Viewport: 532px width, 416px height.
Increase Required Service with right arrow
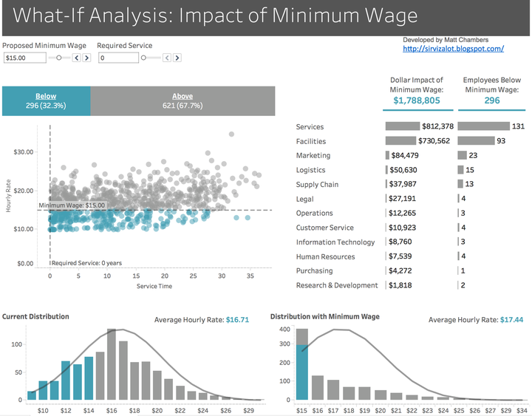tap(177, 58)
